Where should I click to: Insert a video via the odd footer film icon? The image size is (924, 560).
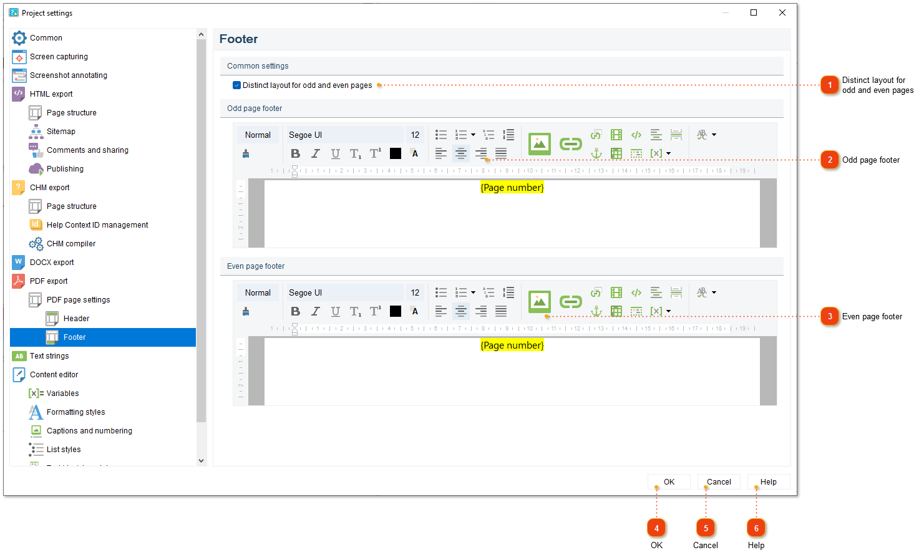point(616,135)
